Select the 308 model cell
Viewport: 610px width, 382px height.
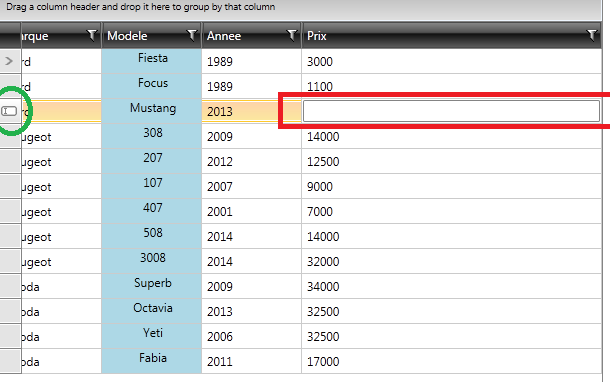[x=152, y=136]
